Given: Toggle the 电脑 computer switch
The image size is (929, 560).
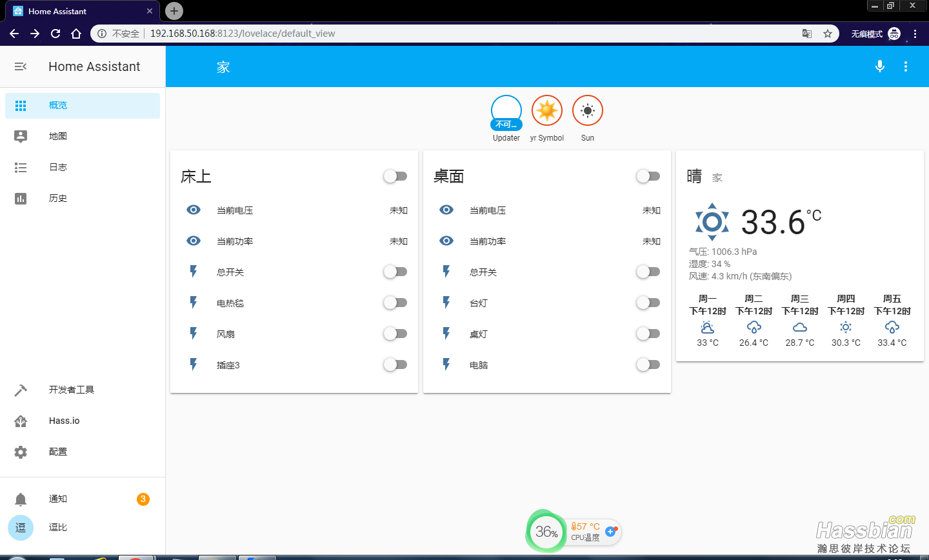Looking at the screenshot, I should pos(648,365).
